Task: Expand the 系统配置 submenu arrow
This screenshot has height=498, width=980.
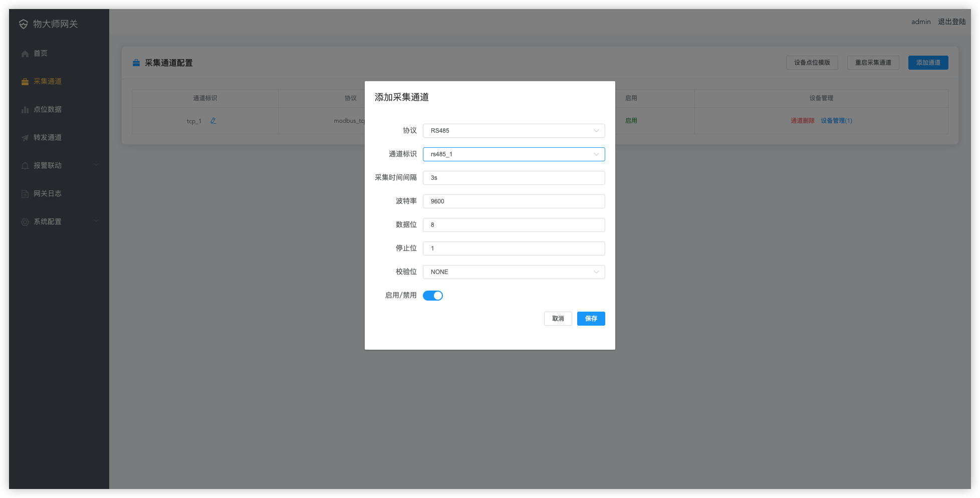Action: click(x=96, y=221)
